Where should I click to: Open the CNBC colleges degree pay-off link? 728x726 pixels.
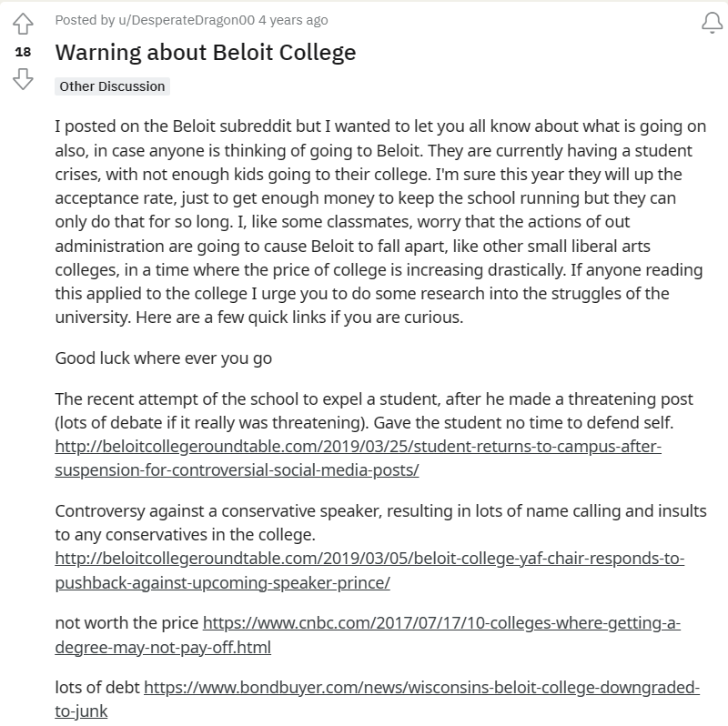440,623
